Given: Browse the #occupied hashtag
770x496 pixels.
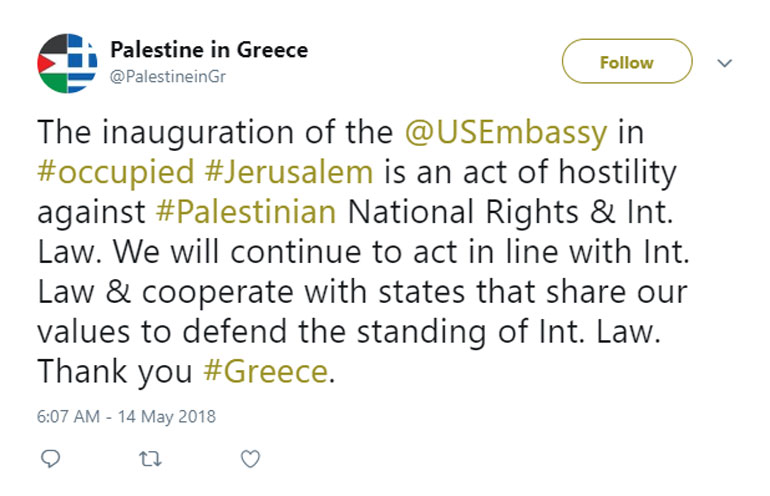Looking at the screenshot, I should tap(115, 172).
